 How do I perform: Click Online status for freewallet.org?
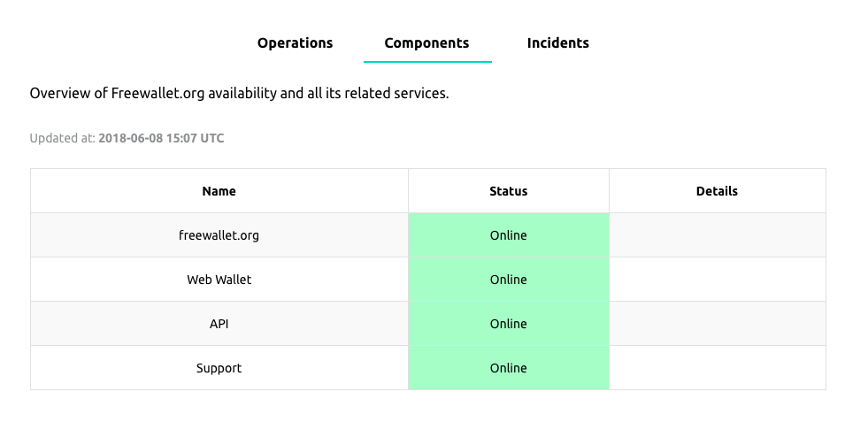509,235
